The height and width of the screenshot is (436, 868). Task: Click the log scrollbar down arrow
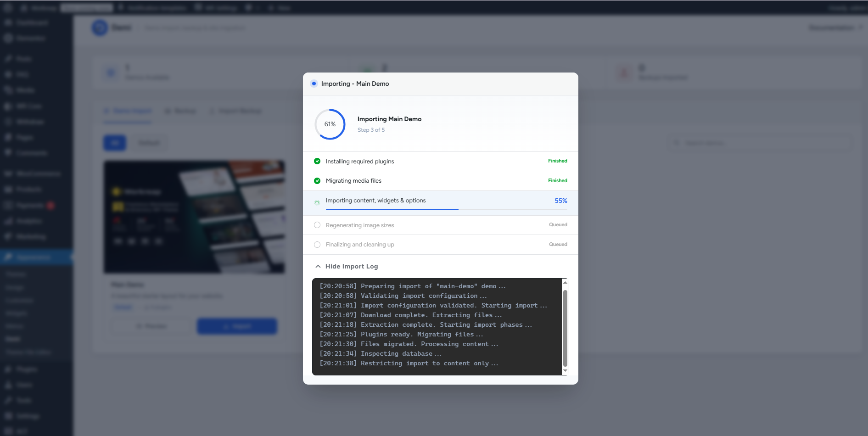(565, 370)
